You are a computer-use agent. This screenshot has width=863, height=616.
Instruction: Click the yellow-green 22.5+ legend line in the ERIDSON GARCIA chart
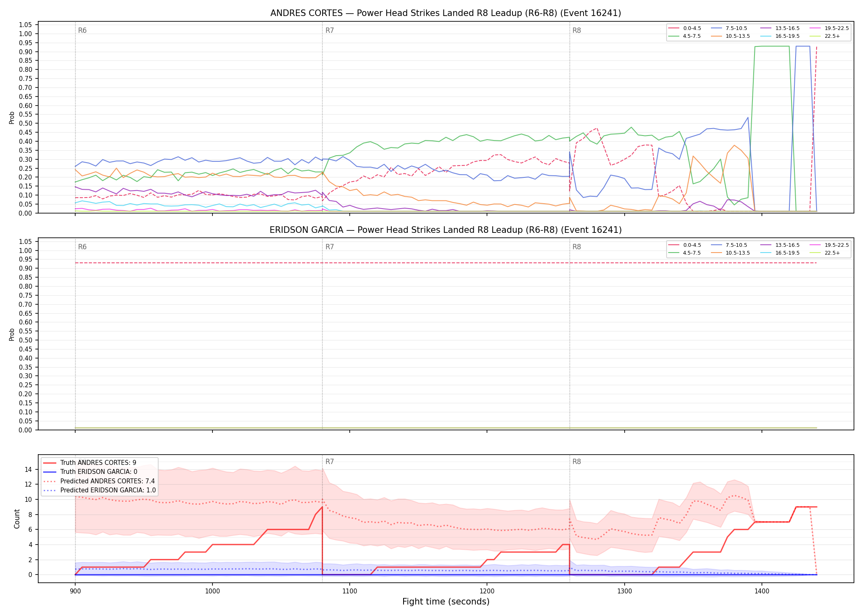816,253
